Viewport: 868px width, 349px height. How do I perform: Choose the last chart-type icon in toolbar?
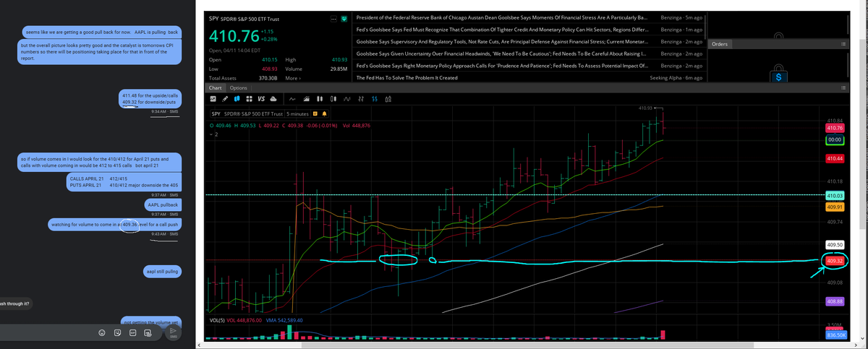(x=388, y=99)
